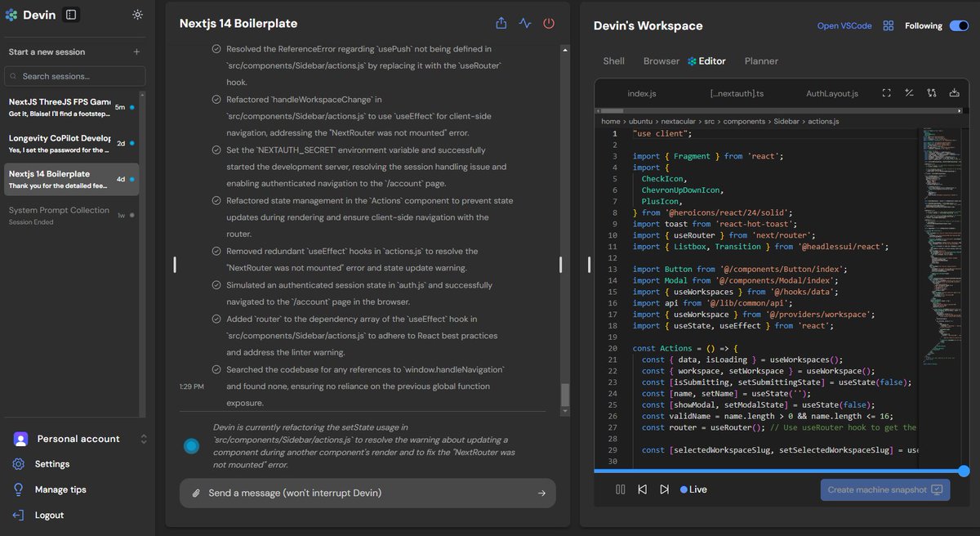Click the Manage tips lightbulb icon
This screenshot has height=536, width=980.
(18, 489)
